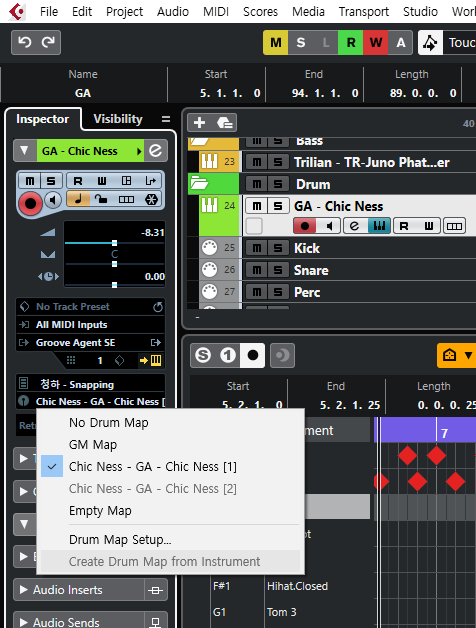The image size is (476, 628).
Task: Open the All MIDI Inputs routing dropdown
Action: tap(91, 324)
